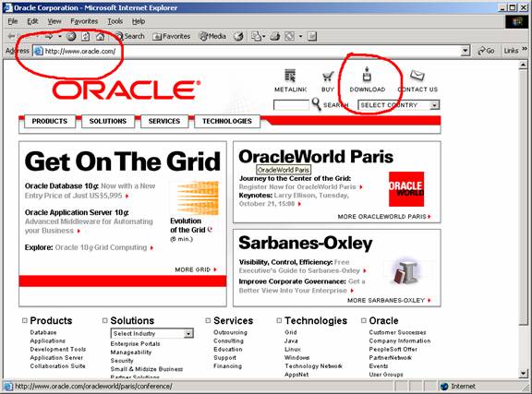Refresh the page with Refresh icon
Viewport: 532px width, 394px height.
click(x=86, y=36)
